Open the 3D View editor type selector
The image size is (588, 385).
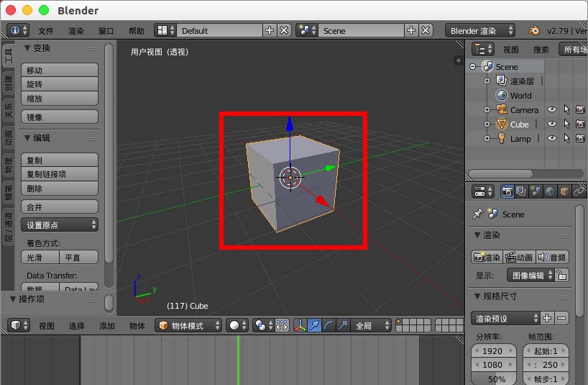coord(19,325)
